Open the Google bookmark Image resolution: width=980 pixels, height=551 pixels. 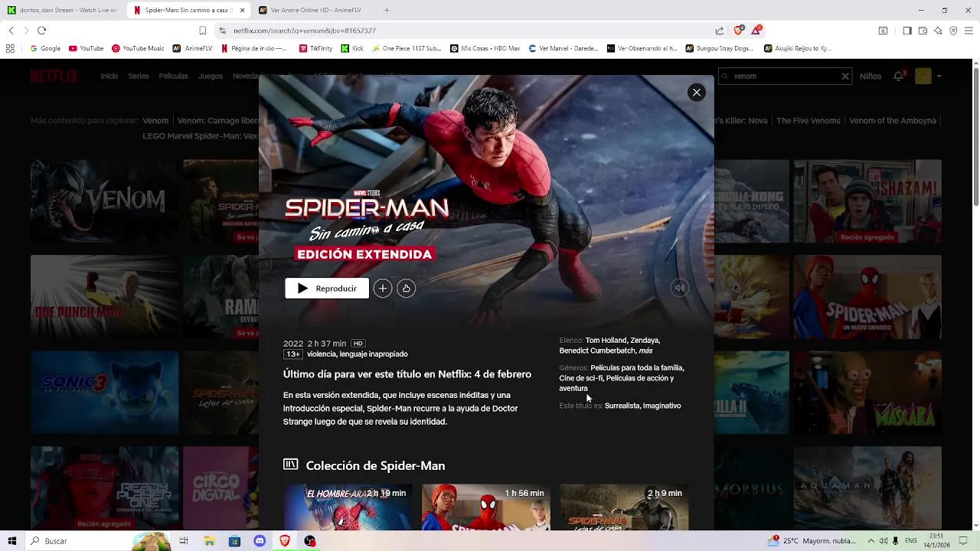[x=45, y=48]
